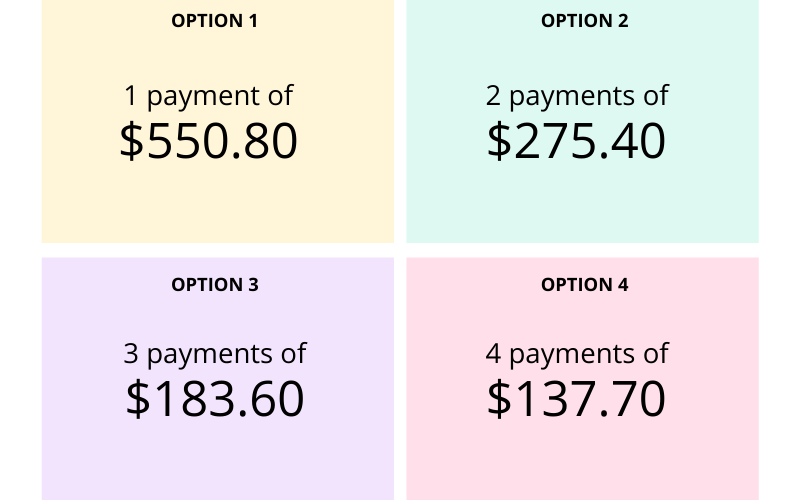Image resolution: width=800 pixels, height=500 pixels.
Task: Click the OPTION 1 heading
Action: (x=215, y=20)
